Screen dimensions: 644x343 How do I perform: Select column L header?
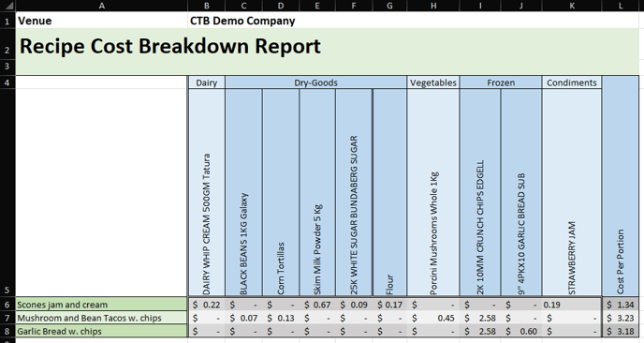tap(621, 6)
